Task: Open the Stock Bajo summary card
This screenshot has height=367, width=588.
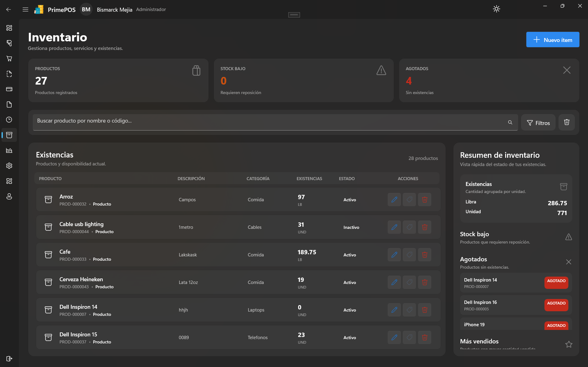Action: pos(304,80)
